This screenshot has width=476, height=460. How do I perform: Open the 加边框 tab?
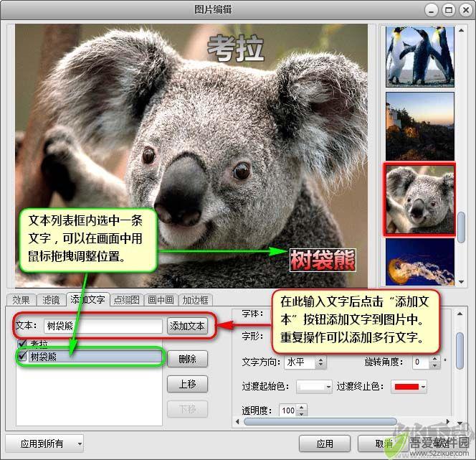coord(195,300)
